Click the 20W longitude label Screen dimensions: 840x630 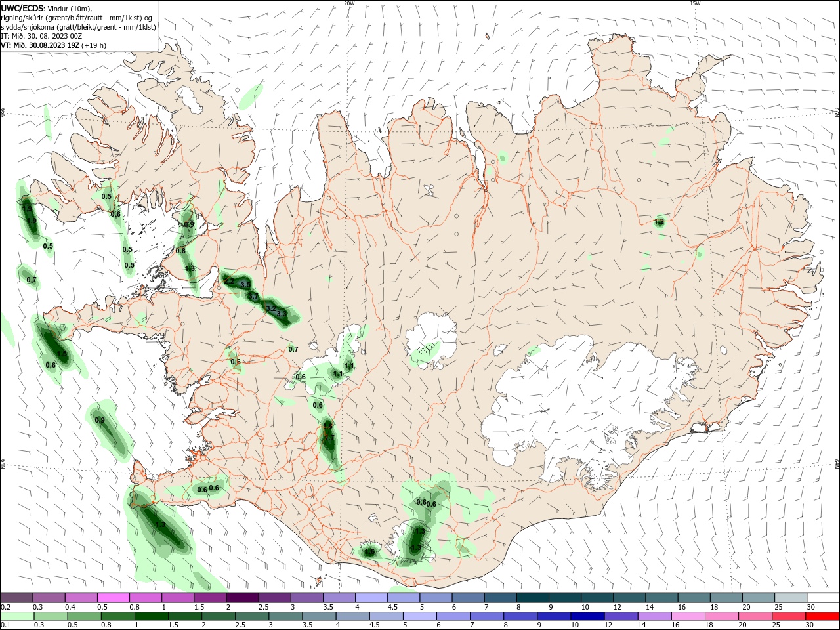point(349,3)
